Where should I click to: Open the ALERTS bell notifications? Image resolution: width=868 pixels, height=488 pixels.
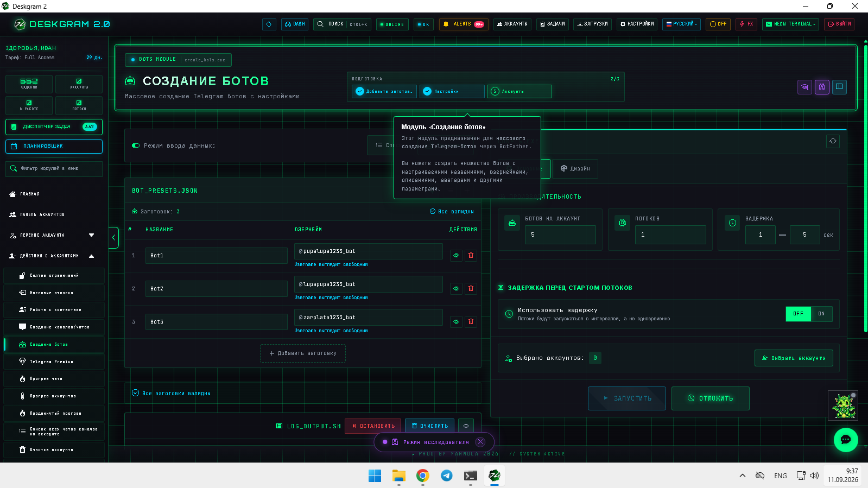[x=464, y=24]
